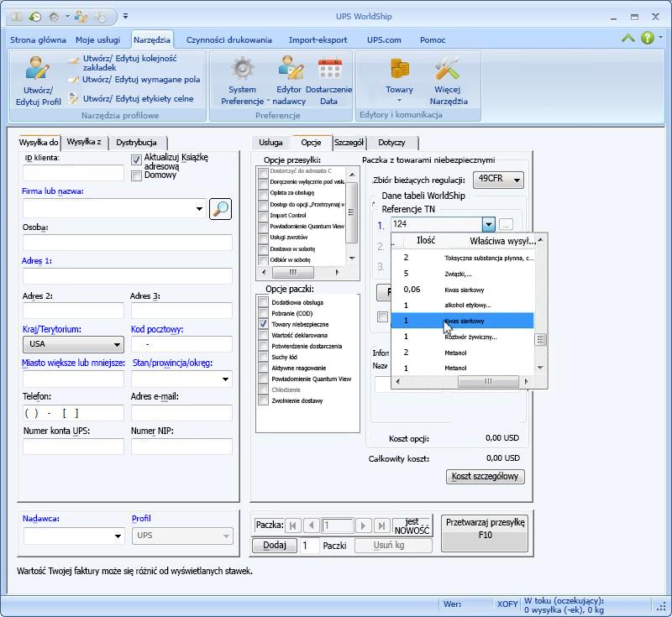Open Zbiór bieżących regulacji 49CFR dropdown
Image resolution: width=672 pixels, height=617 pixels.
(517, 180)
